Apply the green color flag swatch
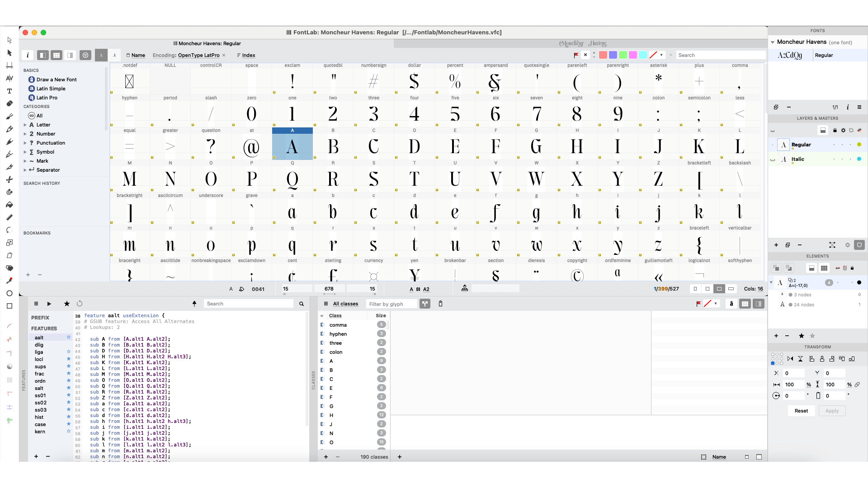 623,55
